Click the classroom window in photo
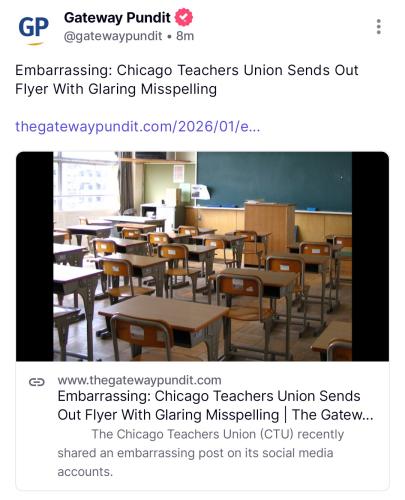The image size is (405, 500). coord(85,182)
